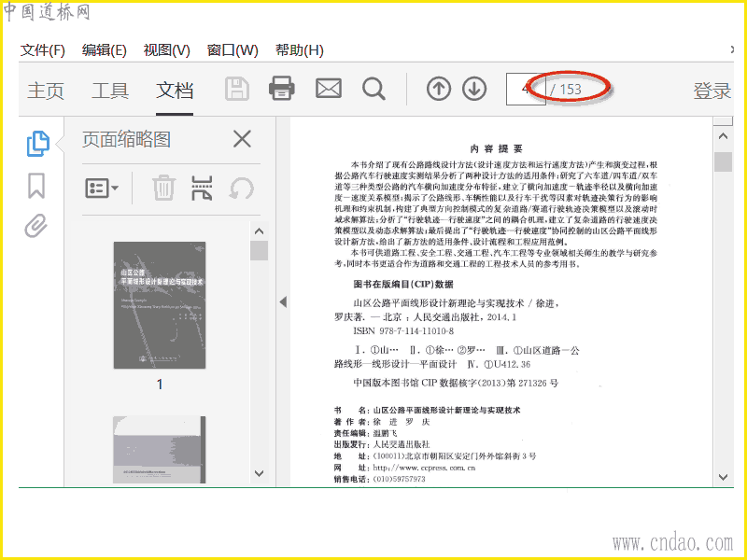Open the page thumbnails sidebar icon
747x560 pixels.
(x=37, y=144)
